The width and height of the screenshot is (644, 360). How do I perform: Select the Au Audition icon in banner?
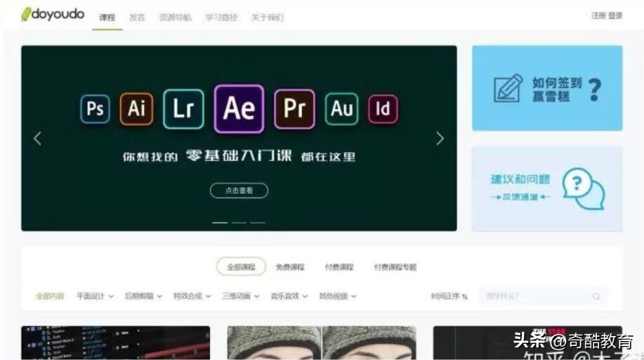pos(342,109)
